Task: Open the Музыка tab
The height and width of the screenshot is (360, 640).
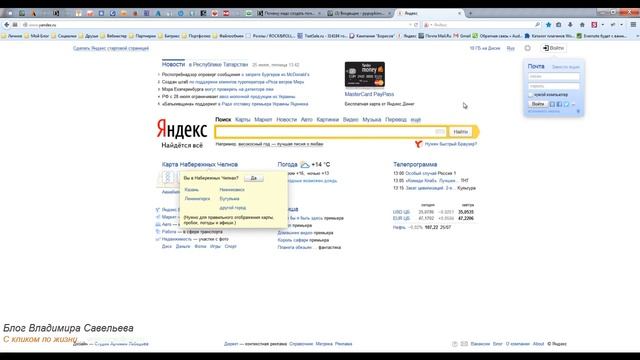Action: pyautogui.click(x=372, y=120)
